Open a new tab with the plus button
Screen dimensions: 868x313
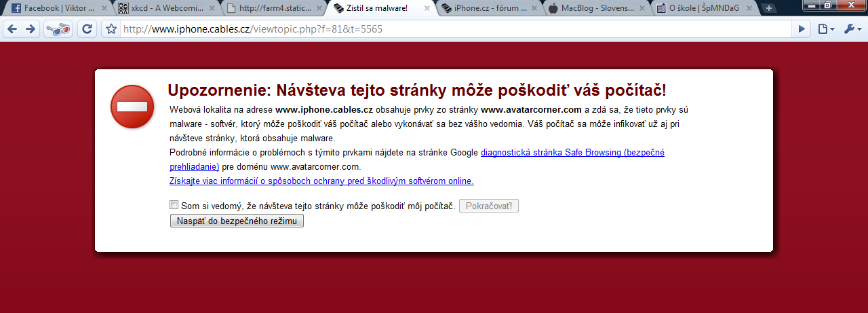(x=768, y=8)
